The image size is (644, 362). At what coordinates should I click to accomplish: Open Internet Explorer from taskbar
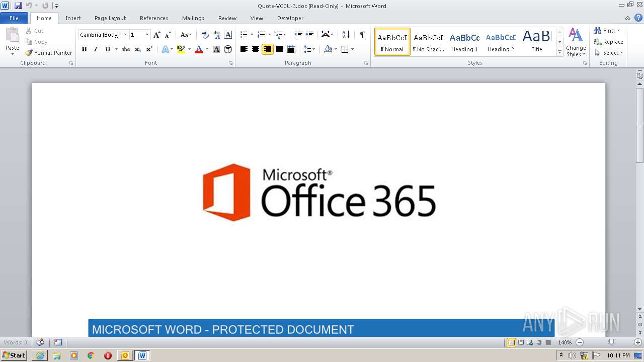pyautogui.click(x=40, y=355)
